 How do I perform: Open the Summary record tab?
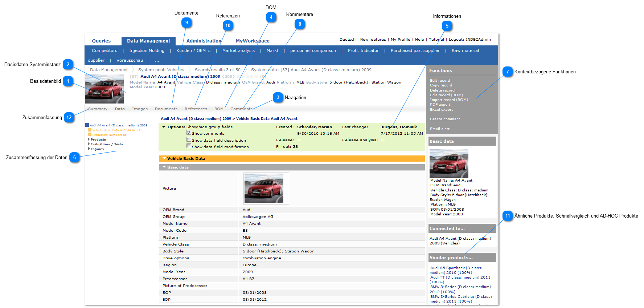coord(98,109)
